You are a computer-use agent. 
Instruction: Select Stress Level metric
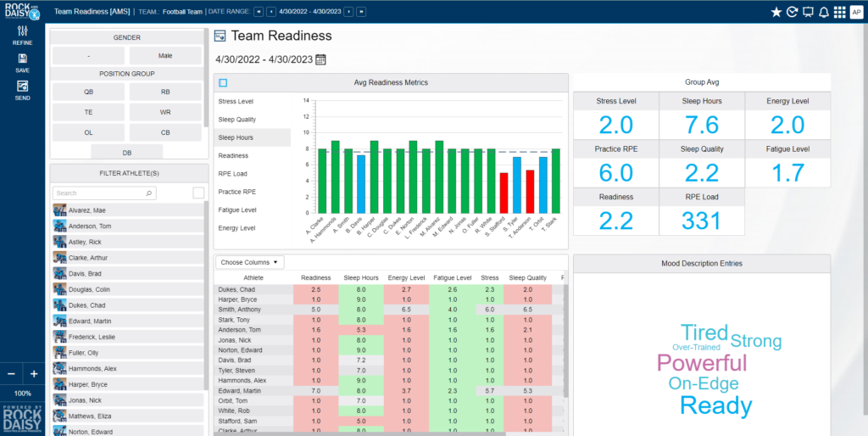click(252, 102)
